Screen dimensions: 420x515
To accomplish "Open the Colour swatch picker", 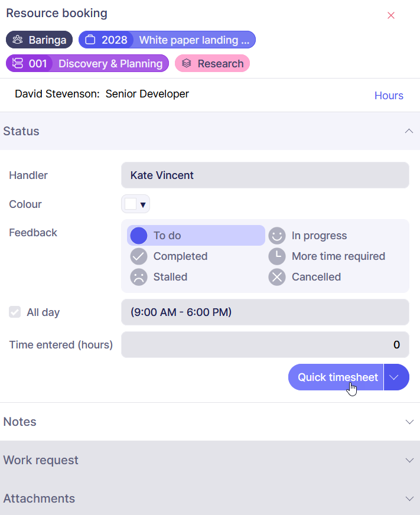I will pyautogui.click(x=136, y=204).
